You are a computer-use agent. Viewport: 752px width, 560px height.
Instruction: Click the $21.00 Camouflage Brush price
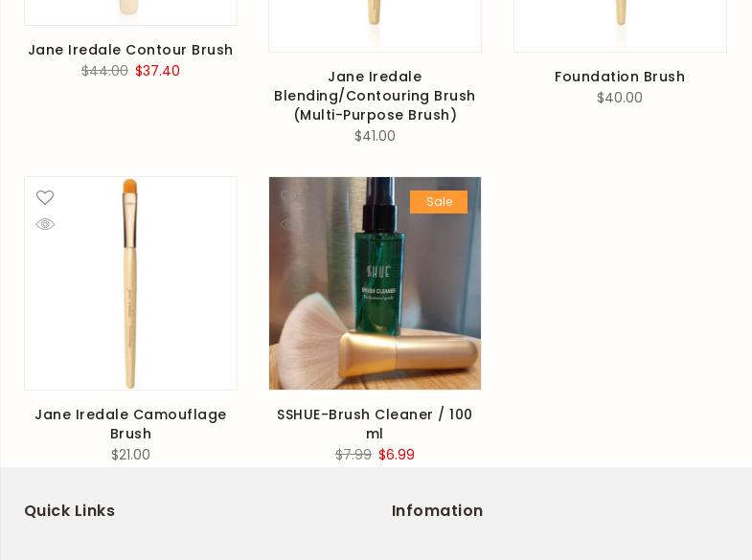130,455
